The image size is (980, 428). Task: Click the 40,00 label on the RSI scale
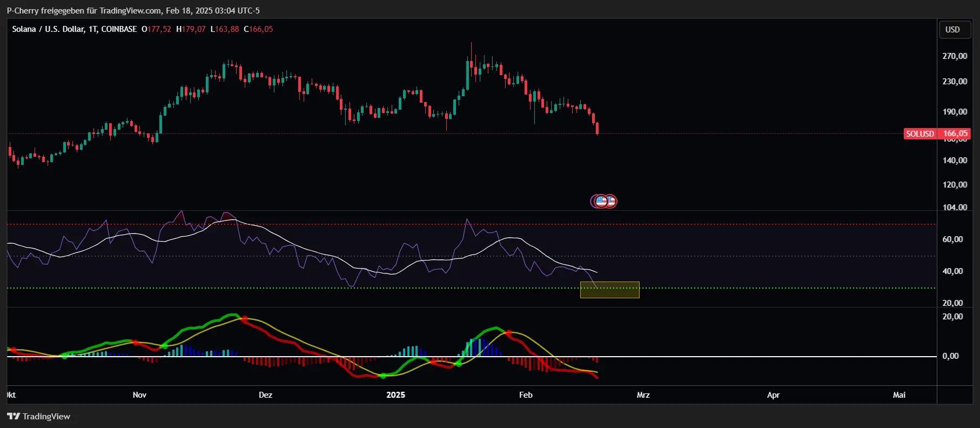pos(952,271)
